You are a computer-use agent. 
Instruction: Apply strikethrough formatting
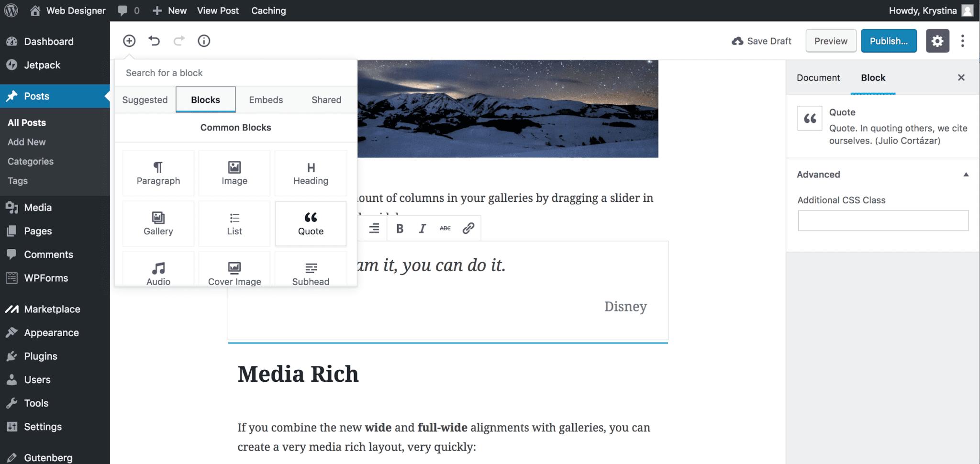[445, 229]
